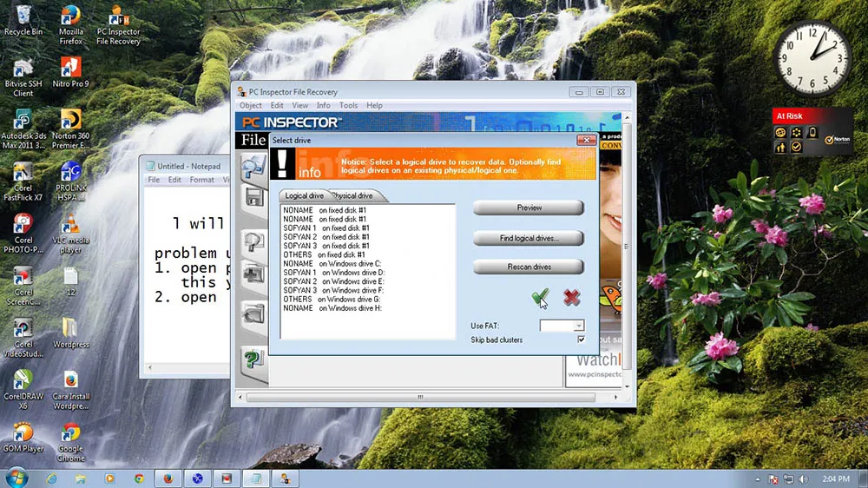Select Corel FastFlick X7 desktop icon
The image size is (868, 488).
click(x=23, y=181)
